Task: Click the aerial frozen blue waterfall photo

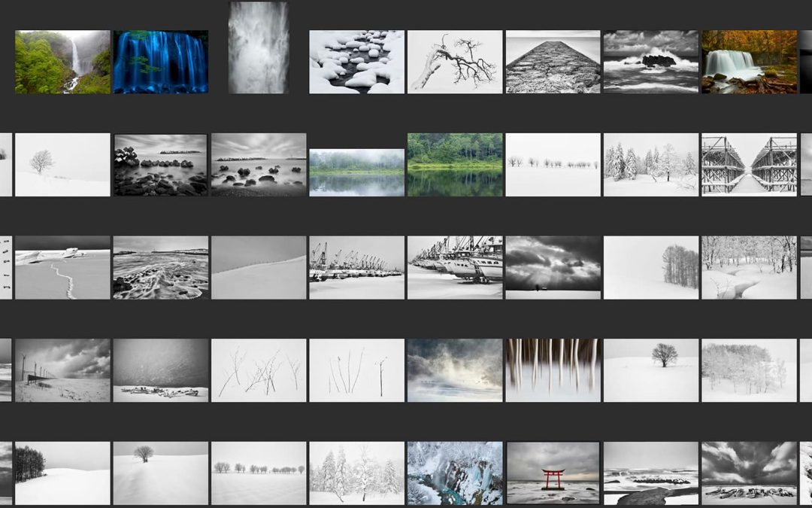Action: click(454, 473)
